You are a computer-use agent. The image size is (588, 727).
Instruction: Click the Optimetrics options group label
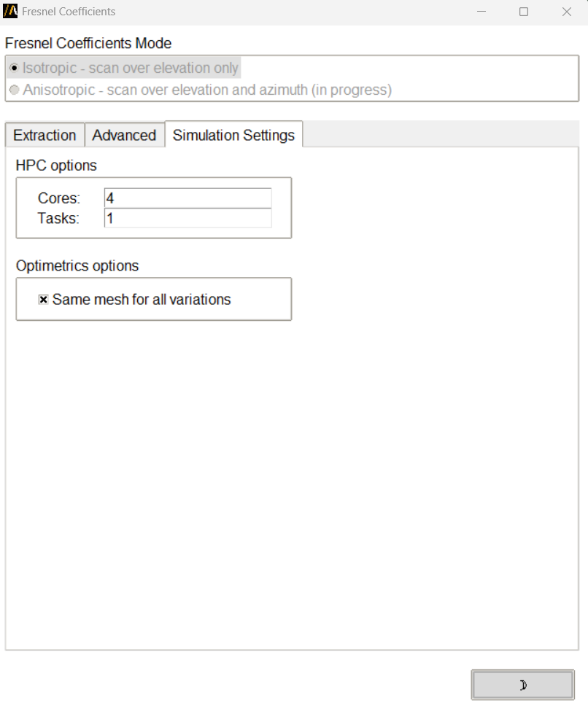77,266
